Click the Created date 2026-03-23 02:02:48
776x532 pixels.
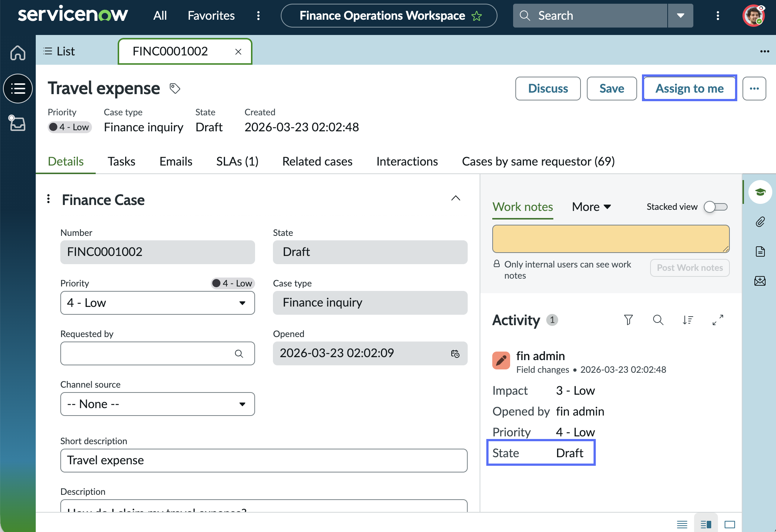coord(302,127)
